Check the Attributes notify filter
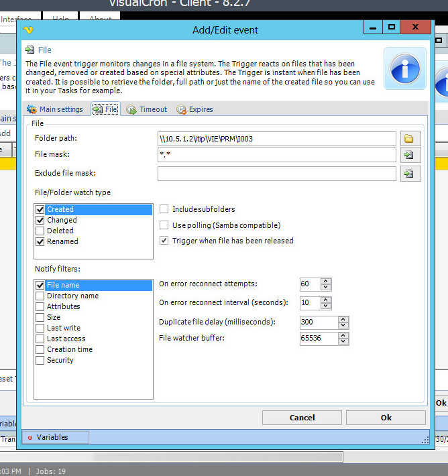The height and width of the screenshot is (476, 448). pyautogui.click(x=40, y=306)
